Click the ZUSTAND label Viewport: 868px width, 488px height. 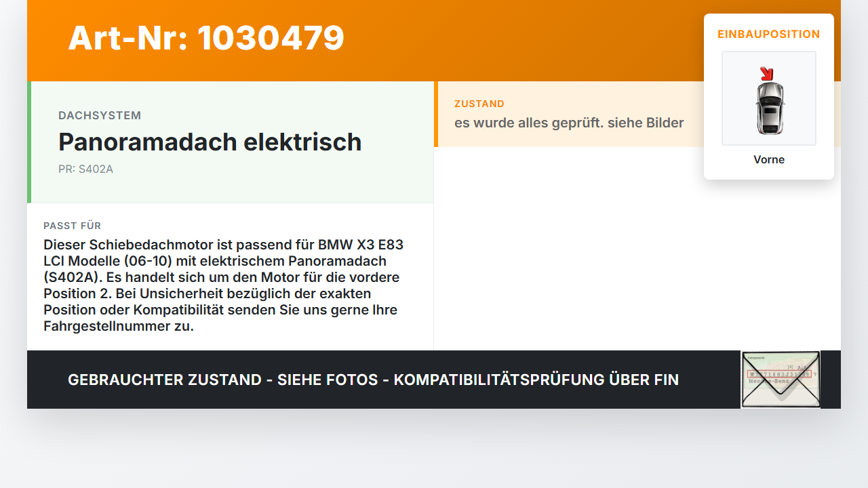[479, 104]
